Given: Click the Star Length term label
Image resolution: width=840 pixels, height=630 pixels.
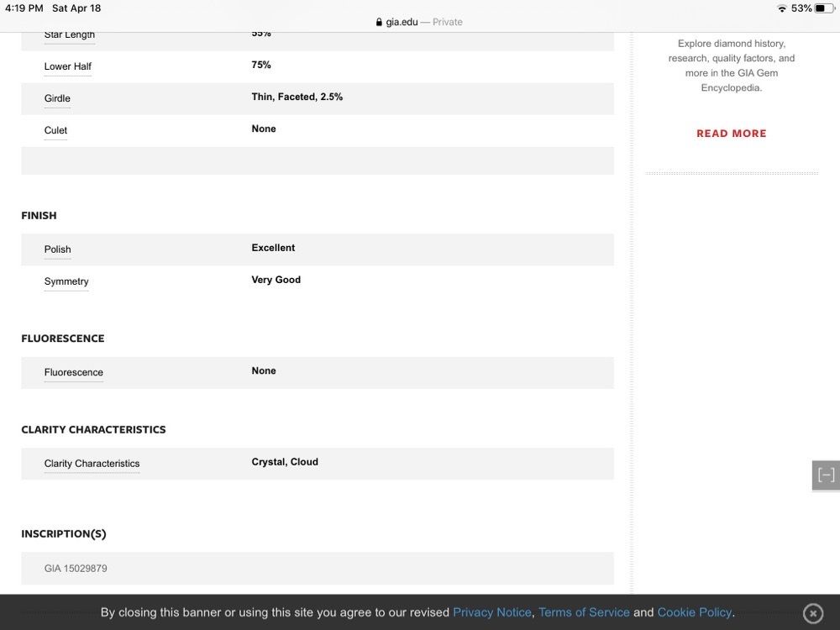Looking at the screenshot, I should pos(70,35).
